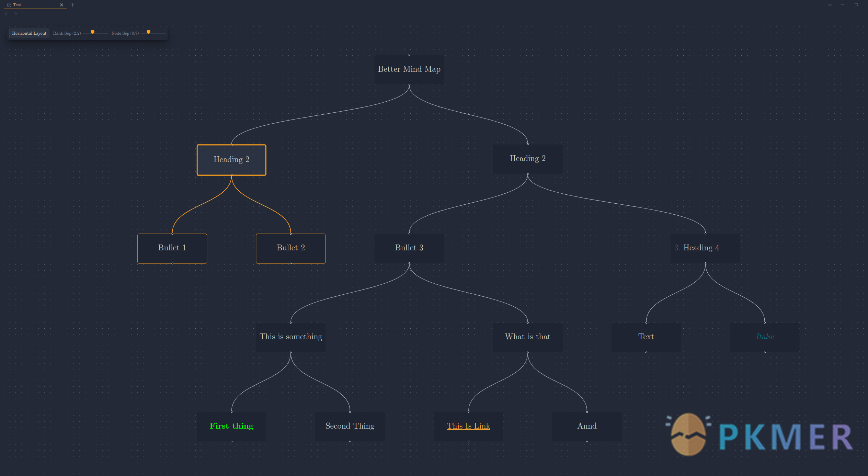
Task: Click the Annd node
Action: pyautogui.click(x=587, y=427)
